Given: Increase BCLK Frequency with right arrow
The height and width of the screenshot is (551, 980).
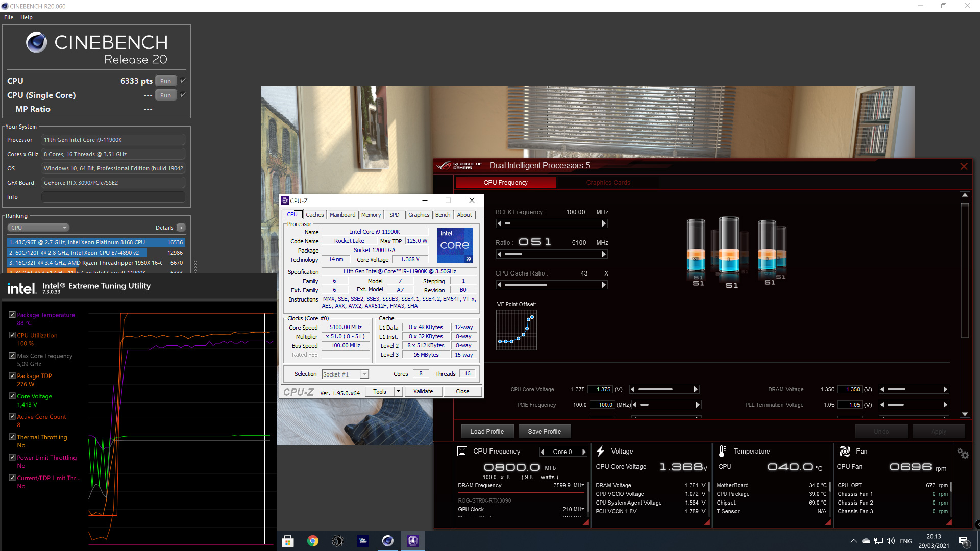Looking at the screenshot, I should tap(604, 223).
